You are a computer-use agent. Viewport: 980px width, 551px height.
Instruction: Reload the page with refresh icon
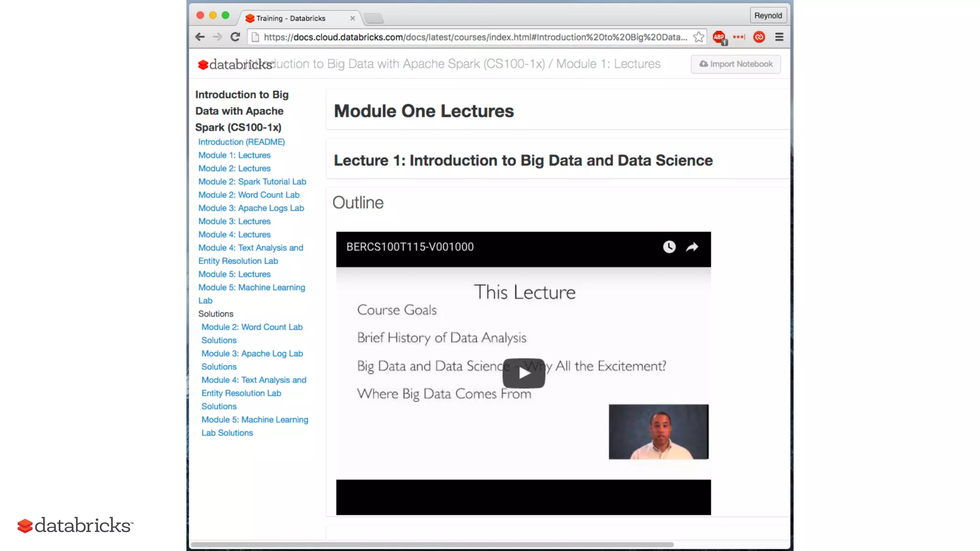click(x=235, y=37)
